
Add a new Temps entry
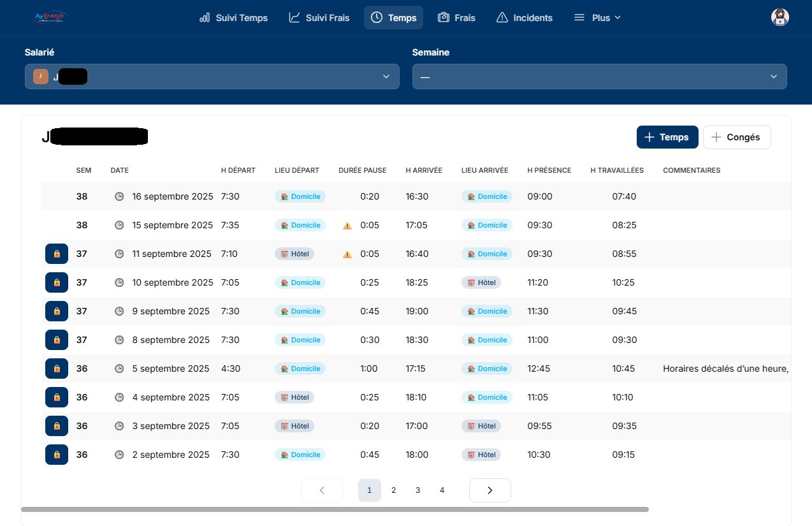coord(667,137)
